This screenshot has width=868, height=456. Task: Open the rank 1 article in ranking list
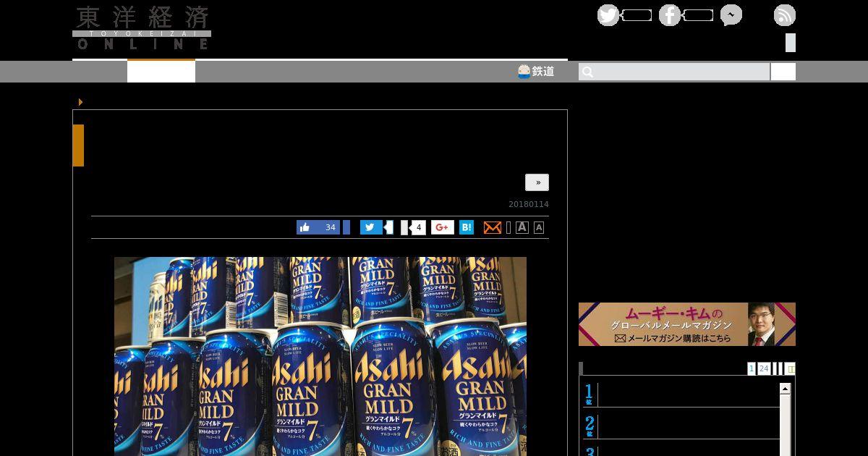click(x=681, y=394)
